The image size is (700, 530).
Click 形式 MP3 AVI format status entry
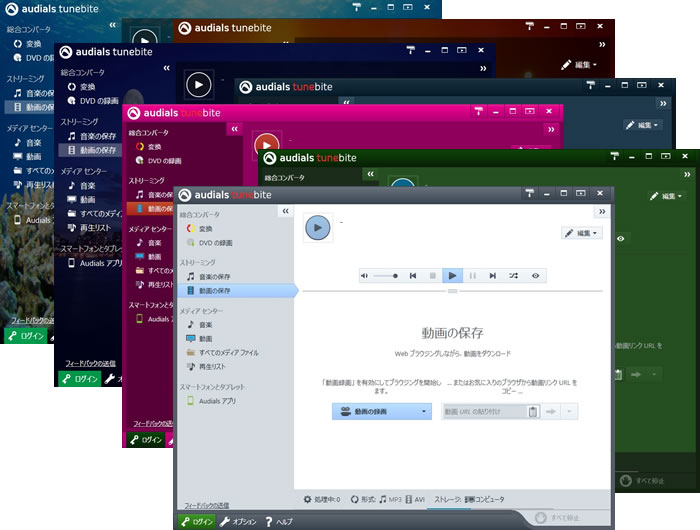(388, 499)
